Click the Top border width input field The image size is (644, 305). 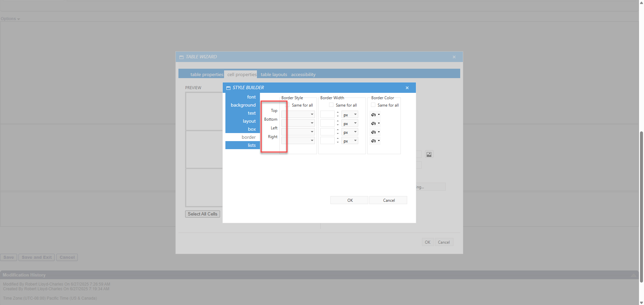[327, 114]
